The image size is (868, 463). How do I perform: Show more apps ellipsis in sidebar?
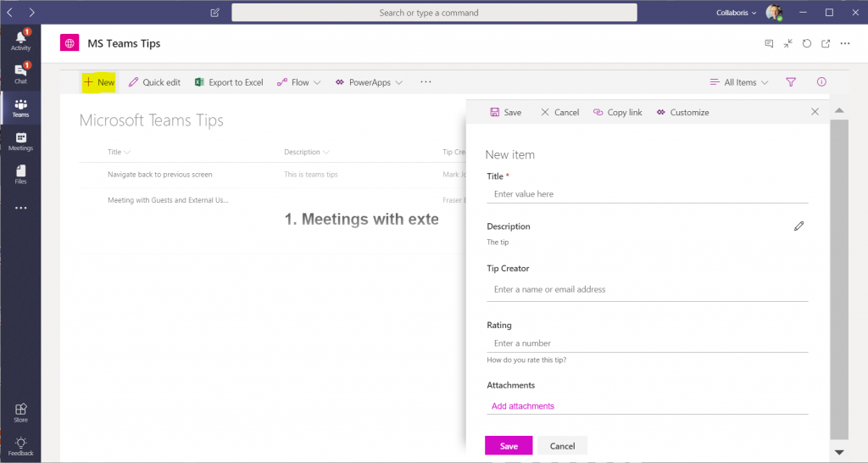(x=20, y=209)
